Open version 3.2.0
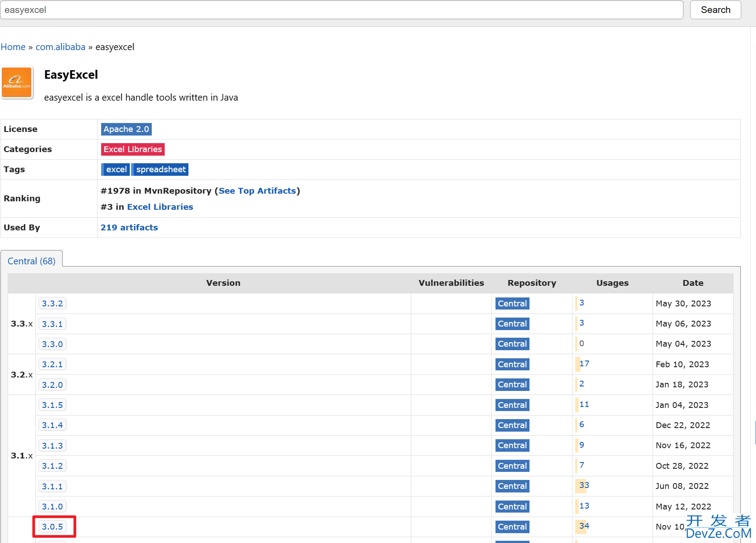This screenshot has width=756, height=543. coord(52,385)
